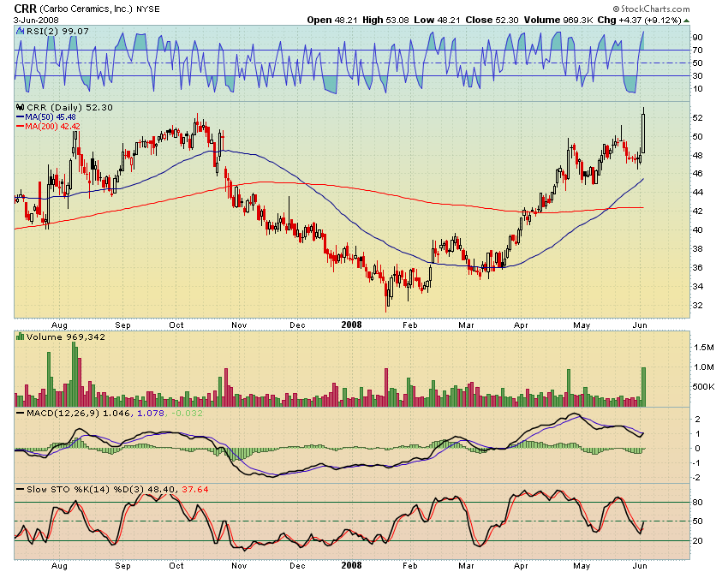Click the chart date 3-Jun-2008
This screenshot has height=572, width=728.
coord(36,21)
